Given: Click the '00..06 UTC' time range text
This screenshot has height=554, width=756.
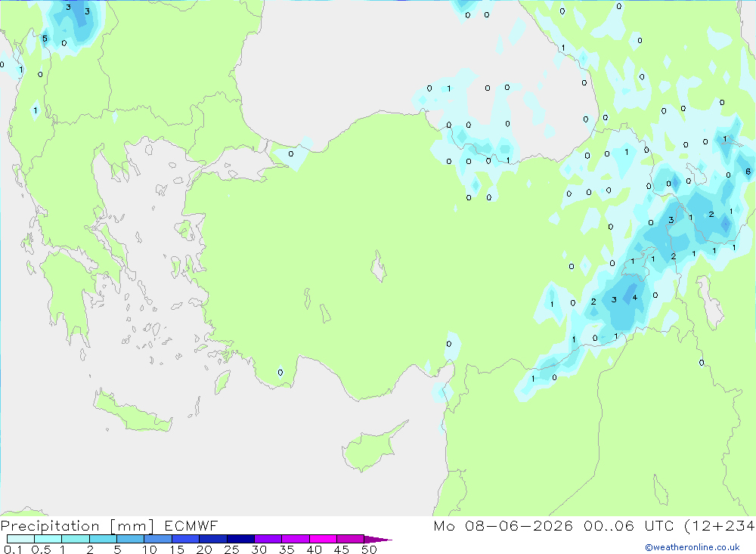Looking at the screenshot, I should point(627,525).
